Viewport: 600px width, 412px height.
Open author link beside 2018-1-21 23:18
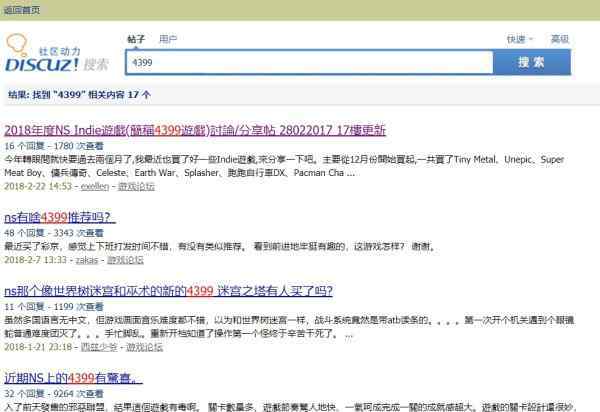tap(99, 347)
